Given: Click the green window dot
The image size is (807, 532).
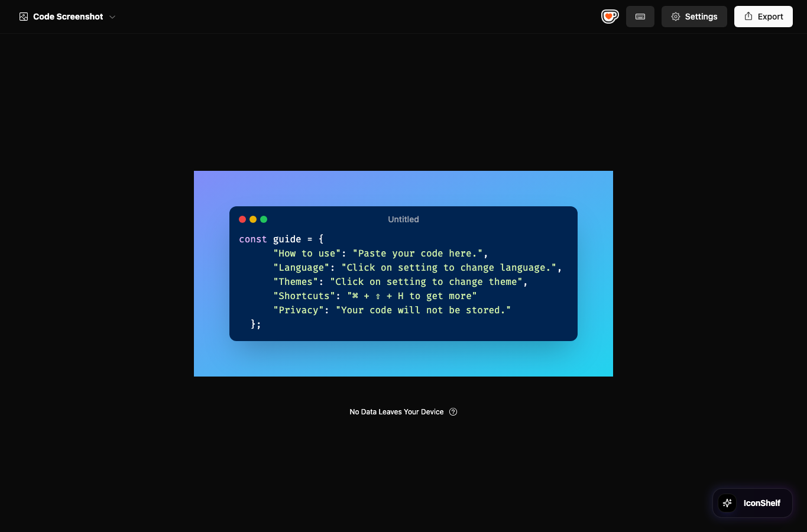Looking at the screenshot, I should (264, 219).
